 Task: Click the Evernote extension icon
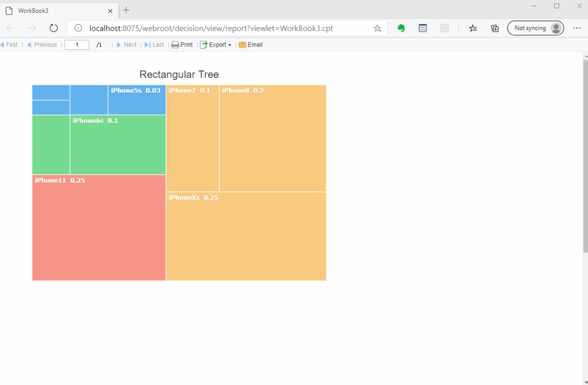tap(401, 28)
